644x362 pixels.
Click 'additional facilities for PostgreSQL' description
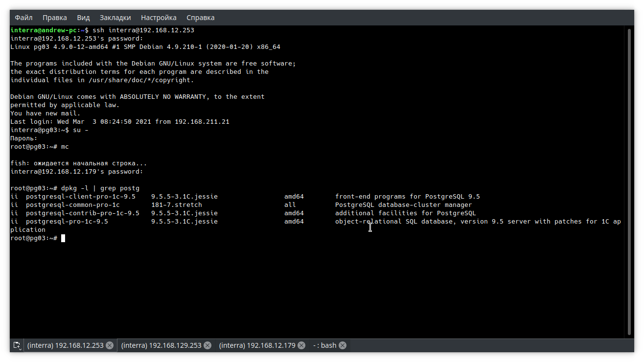[406, 213]
